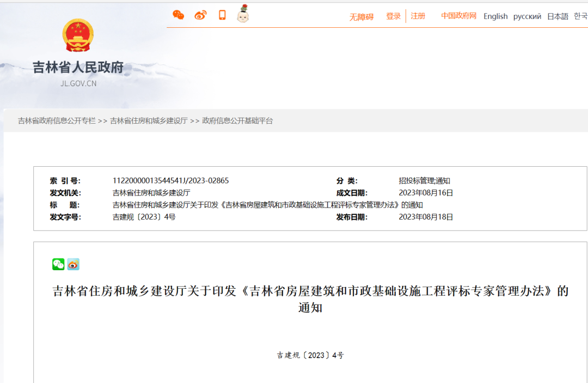Share the article via the green WeChat icon
Viewport: 588px width, 383px height.
tap(57, 264)
